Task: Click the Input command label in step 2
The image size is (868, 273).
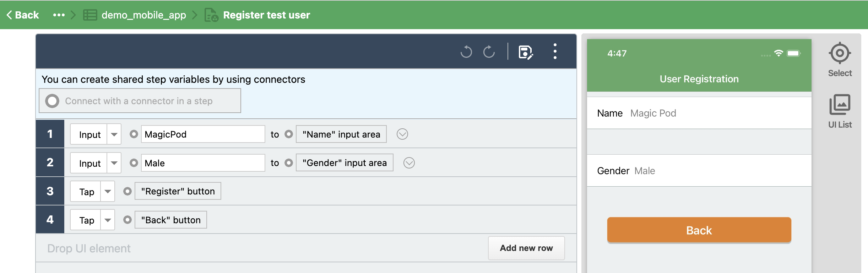Action: [x=89, y=164]
